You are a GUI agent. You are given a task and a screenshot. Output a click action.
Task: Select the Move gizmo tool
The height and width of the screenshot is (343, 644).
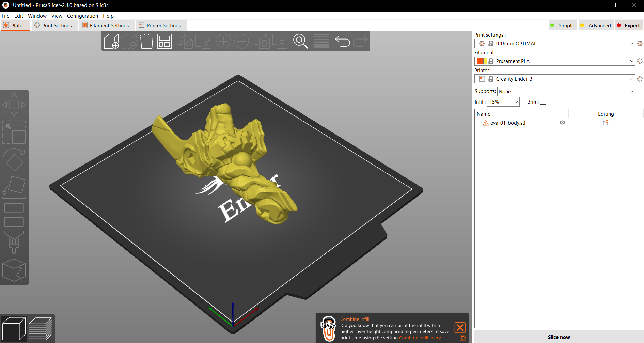14,105
